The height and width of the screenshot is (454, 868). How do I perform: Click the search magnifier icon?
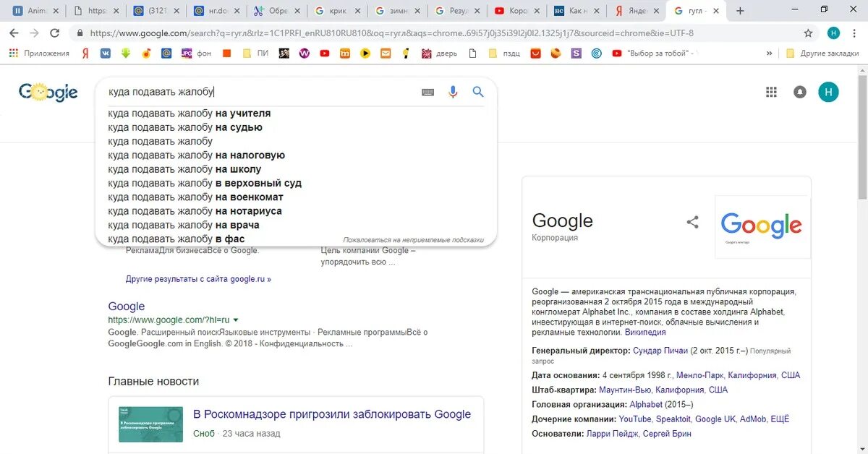point(478,92)
